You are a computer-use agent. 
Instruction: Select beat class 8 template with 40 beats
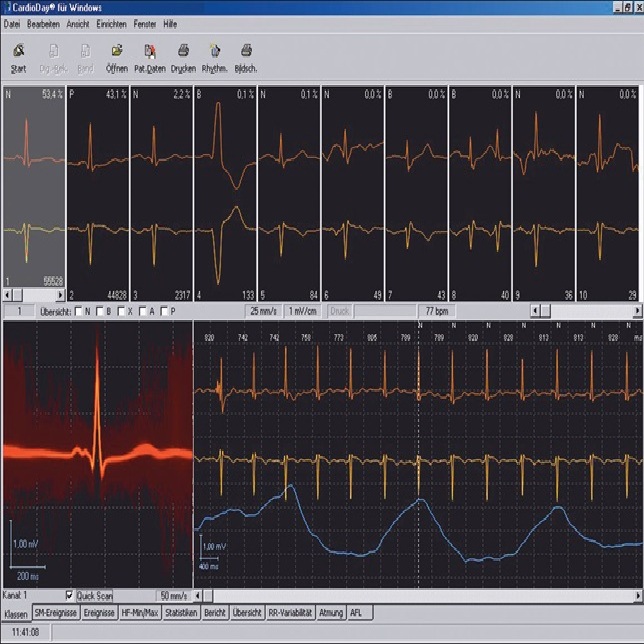tap(481, 193)
